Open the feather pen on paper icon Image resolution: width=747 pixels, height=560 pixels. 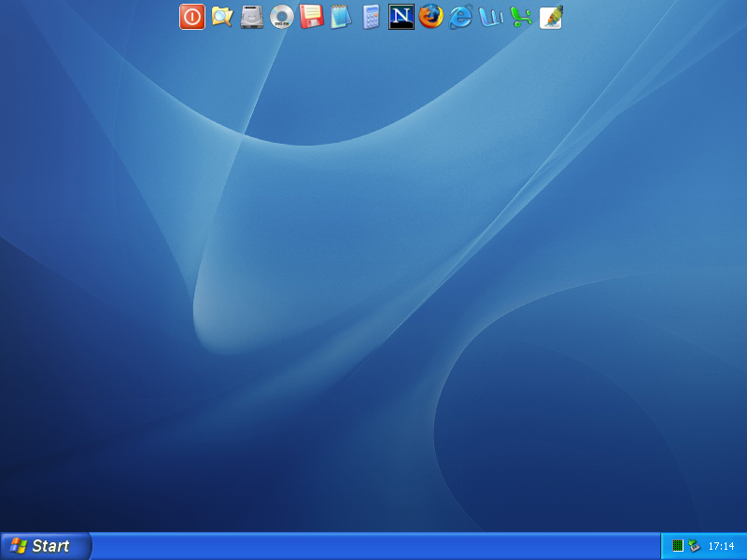pyautogui.click(x=551, y=17)
